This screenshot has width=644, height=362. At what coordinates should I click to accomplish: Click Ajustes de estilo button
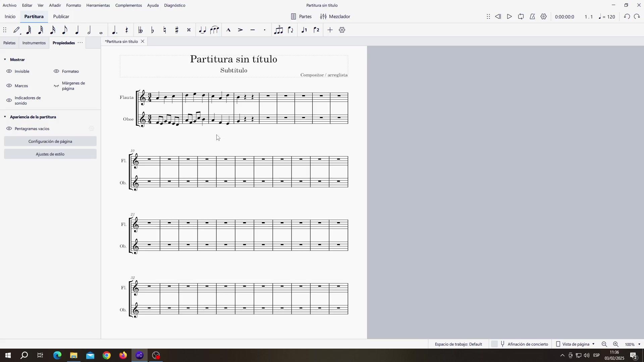(50, 154)
